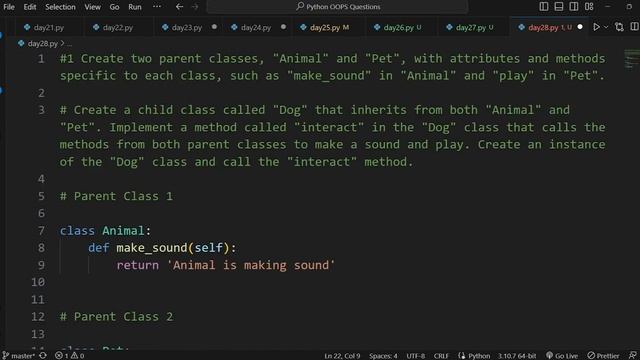
Task: Start Go Live server
Action: click(562, 356)
